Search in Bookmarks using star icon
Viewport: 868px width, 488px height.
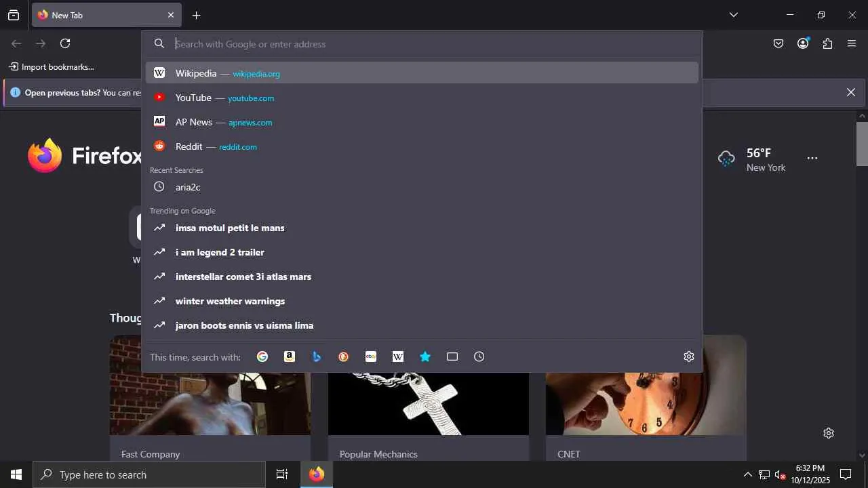(425, 357)
